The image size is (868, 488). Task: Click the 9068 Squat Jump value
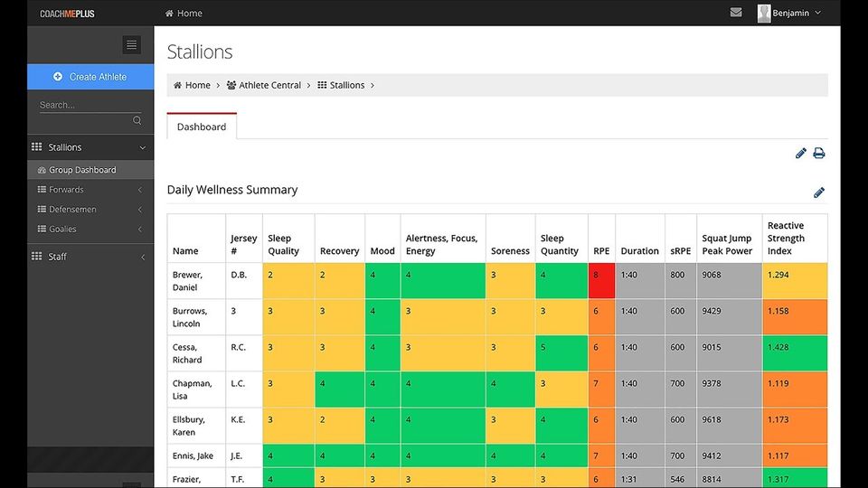pyautogui.click(x=712, y=275)
